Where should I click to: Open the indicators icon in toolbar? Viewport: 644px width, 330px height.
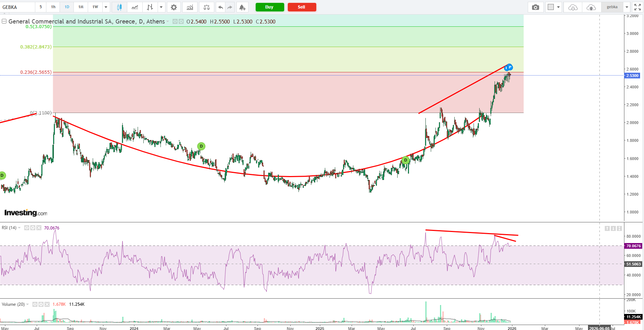(x=190, y=7)
